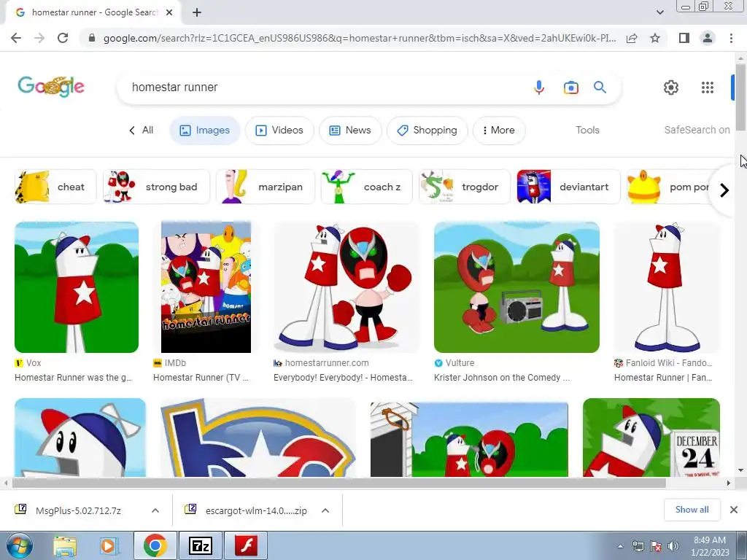Bookmark this page with the star icon

pos(655,38)
